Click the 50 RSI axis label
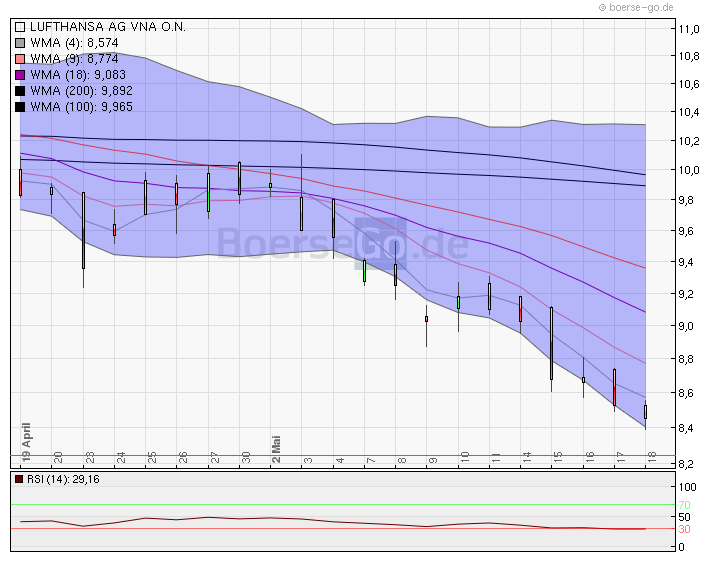 (x=685, y=517)
